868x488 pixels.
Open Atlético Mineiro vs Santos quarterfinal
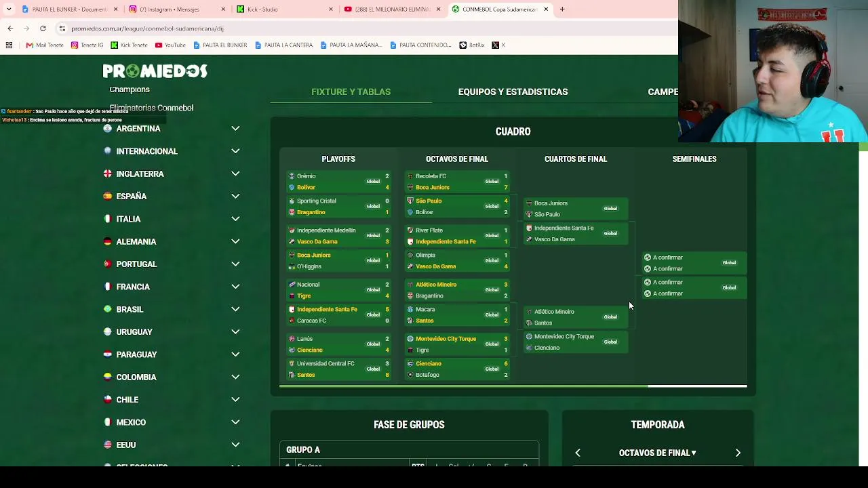tap(576, 317)
